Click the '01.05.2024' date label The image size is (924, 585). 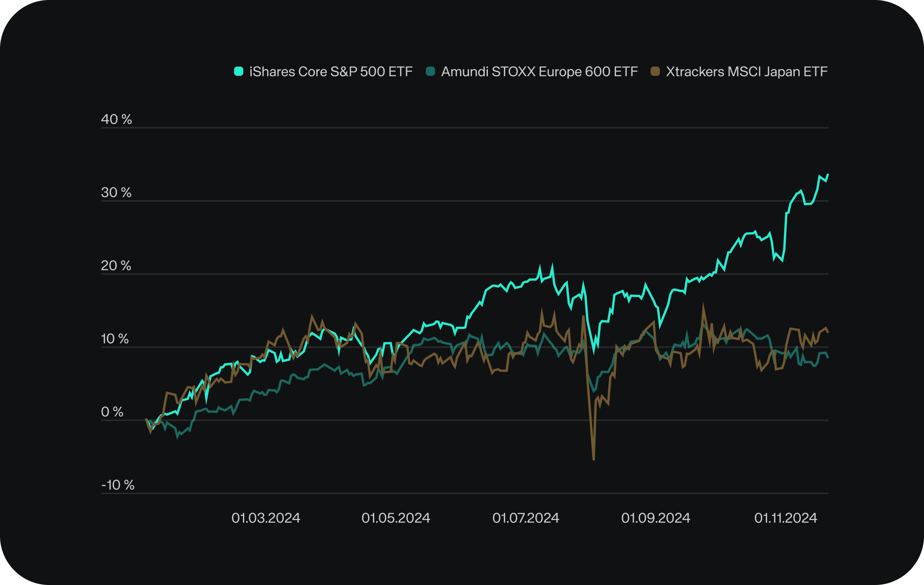(x=396, y=518)
